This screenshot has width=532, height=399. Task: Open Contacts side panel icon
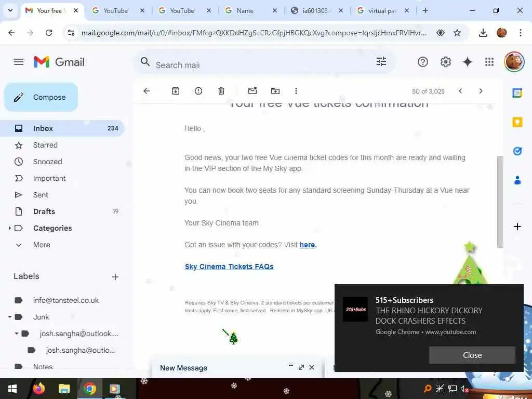[x=517, y=180]
